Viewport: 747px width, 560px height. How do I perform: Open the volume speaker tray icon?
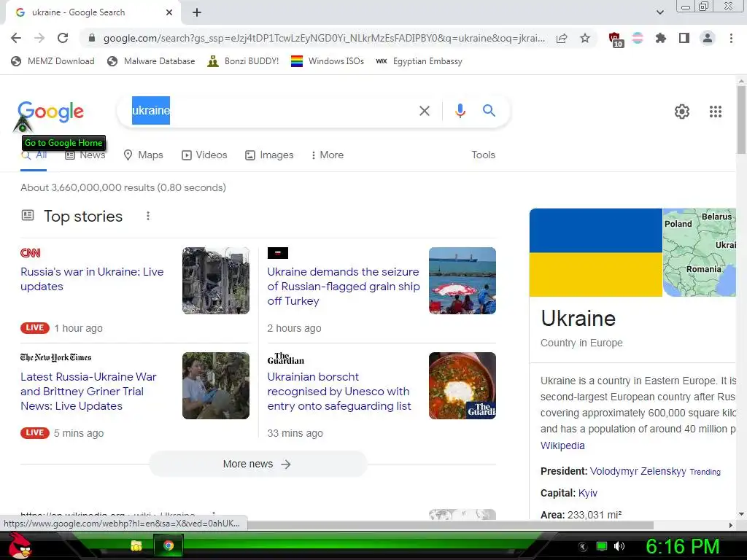(619, 546)
